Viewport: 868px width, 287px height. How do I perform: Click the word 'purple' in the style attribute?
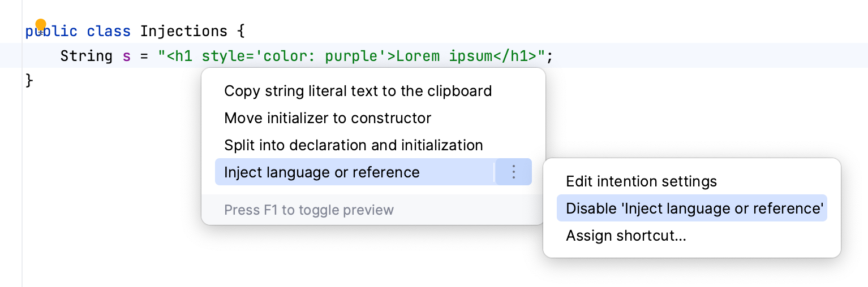[x=355, y=56]
